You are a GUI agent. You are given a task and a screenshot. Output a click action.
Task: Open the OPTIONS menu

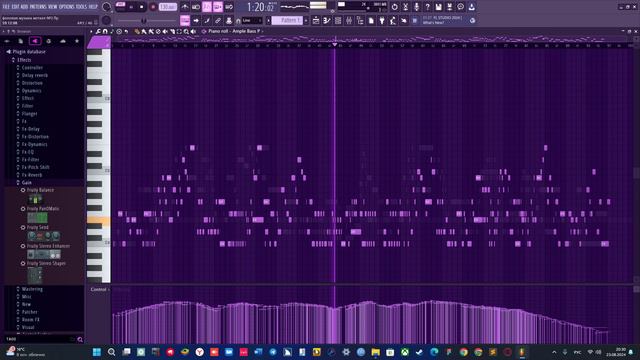(x=67, y=7)
